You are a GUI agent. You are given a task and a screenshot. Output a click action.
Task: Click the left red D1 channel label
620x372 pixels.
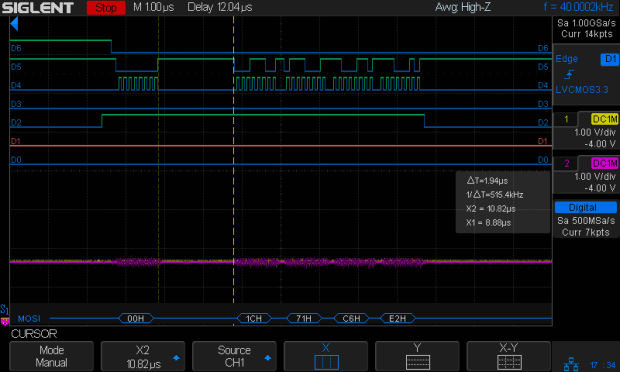point(16,141)
